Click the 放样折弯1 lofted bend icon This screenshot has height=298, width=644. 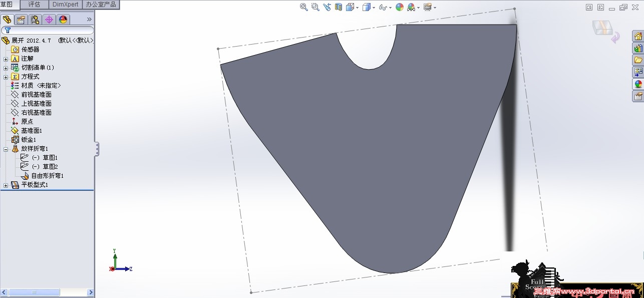15,148
